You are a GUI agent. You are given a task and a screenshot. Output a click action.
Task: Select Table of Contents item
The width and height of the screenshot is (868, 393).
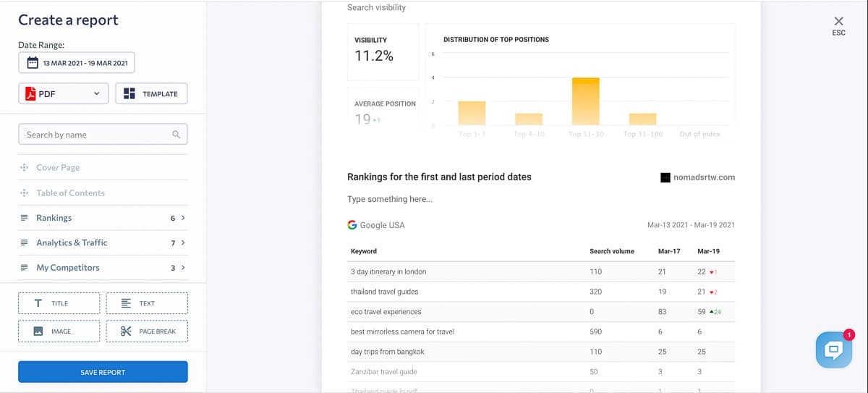point(70,193)
